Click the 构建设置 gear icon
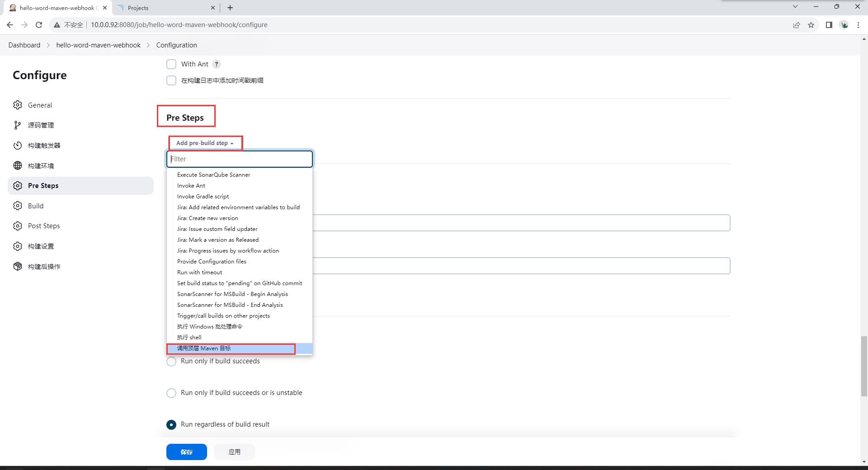This screenshot has height=470, width=868. [18, 246]
